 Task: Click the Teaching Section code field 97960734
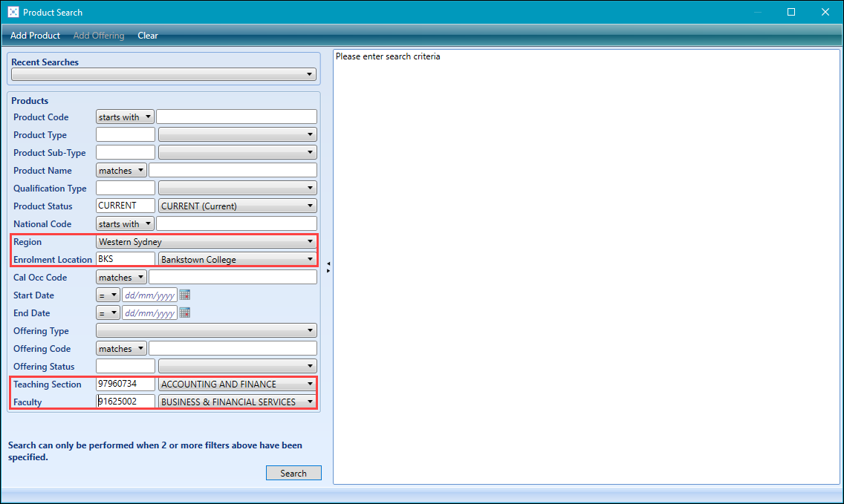pyautogui.click(x=126, y=384)
